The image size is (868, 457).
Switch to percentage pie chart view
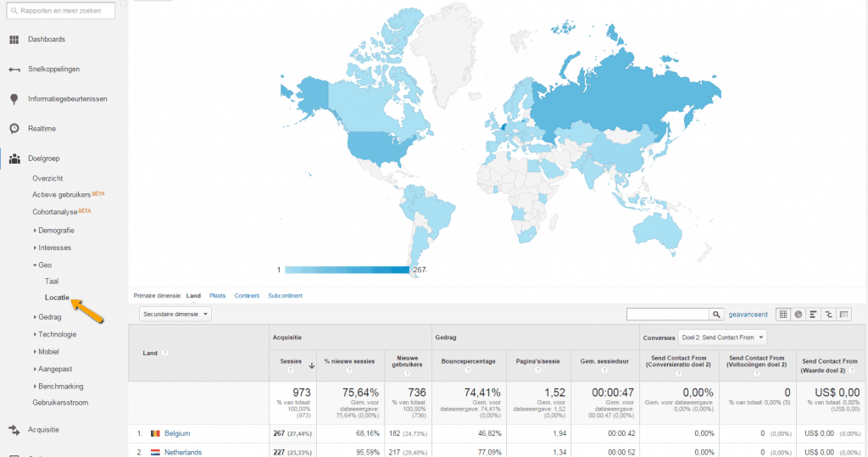pos(798,314)
